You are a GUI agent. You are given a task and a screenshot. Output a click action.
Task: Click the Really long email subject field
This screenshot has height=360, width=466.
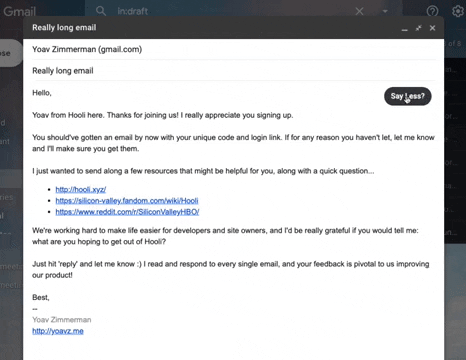233,71
